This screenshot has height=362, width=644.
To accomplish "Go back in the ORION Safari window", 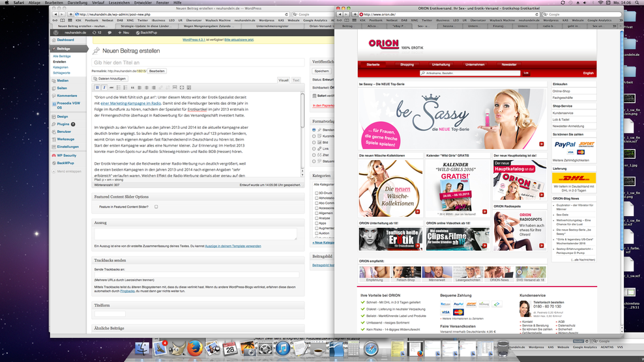I will [x=340, y=14].
